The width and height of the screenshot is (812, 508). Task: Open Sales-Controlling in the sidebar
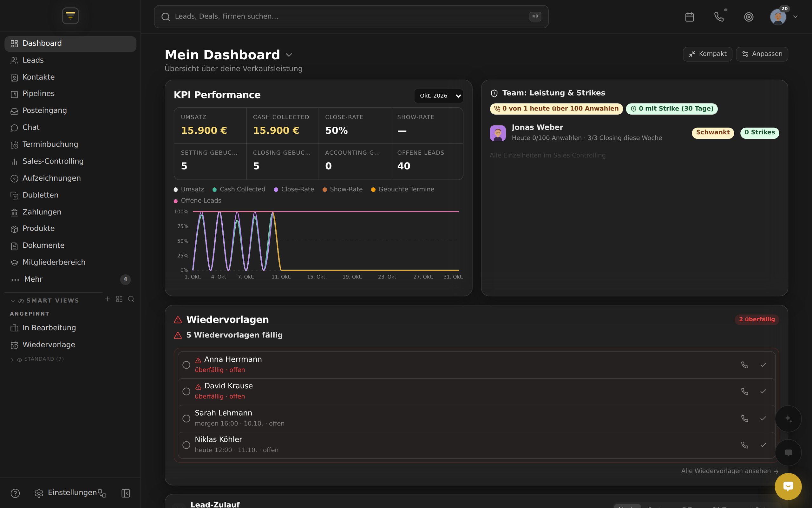(x=70, y=161)
